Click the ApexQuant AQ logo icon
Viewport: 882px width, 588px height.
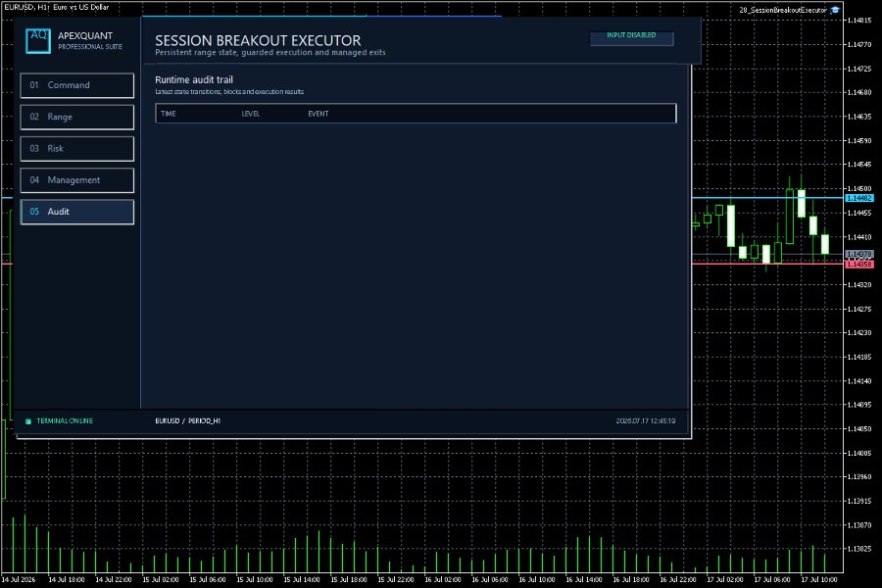(37, 40)
